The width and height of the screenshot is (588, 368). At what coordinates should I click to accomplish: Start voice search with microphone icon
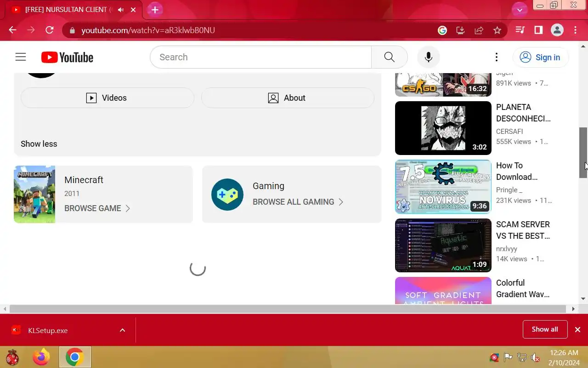point(428,57)
